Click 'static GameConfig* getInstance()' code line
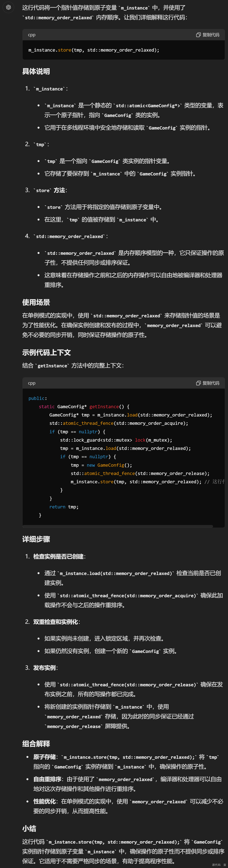The image size is (228, 868). (x=84, y=407)
